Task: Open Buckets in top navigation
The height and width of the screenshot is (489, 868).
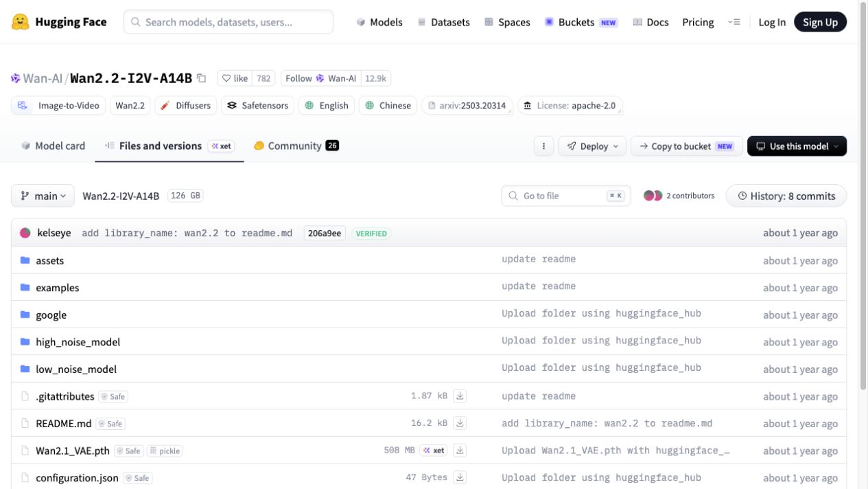Action: point(581,22)
